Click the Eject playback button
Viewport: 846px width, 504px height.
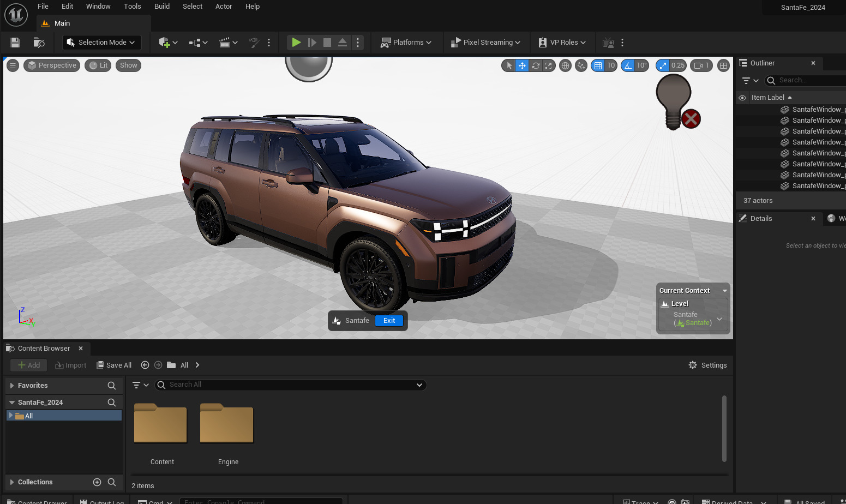343,43
